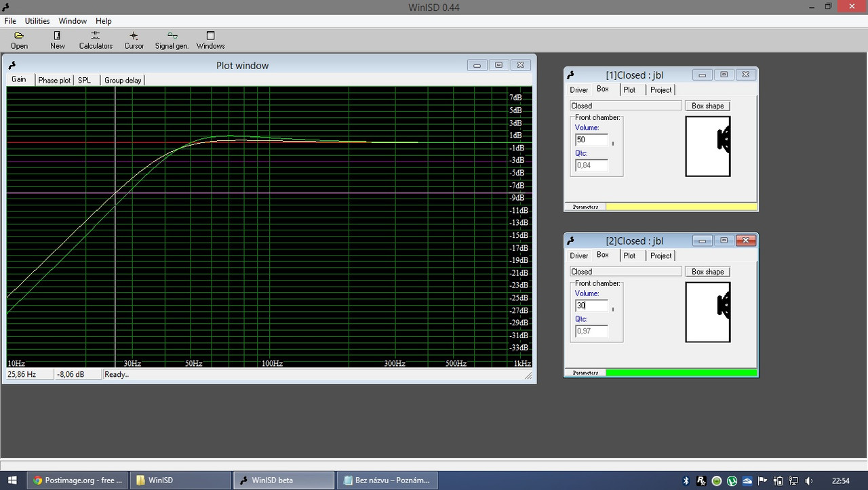The width and height of the screenshot is (868, 490).
Task: Click Box shape button in [2]Closed window
Action: tap(707, 272)
